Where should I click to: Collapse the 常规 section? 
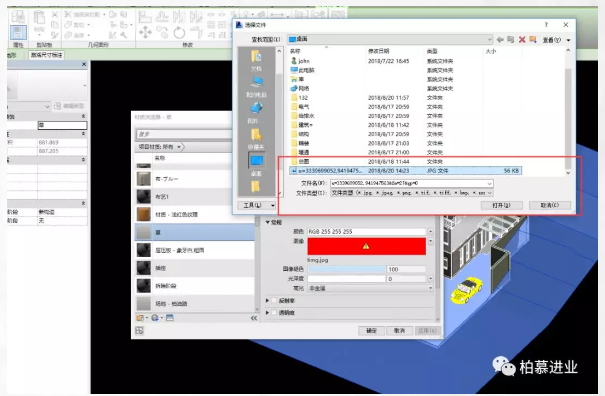tap(267, 223)
